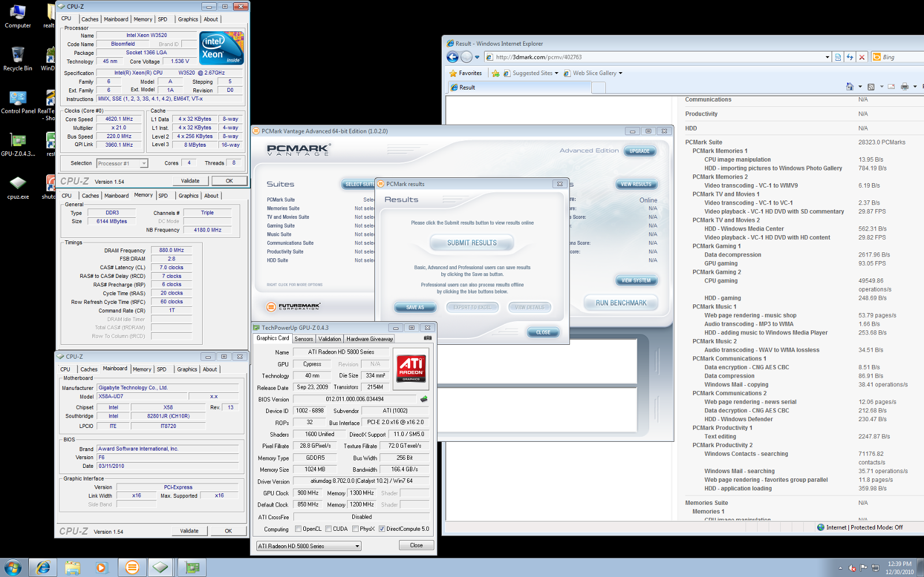The height and width of the screenshot is (577, 924).
Task: Click VIEW SYSTEM in PCMark Vantage
Action: tap(636, 281)
